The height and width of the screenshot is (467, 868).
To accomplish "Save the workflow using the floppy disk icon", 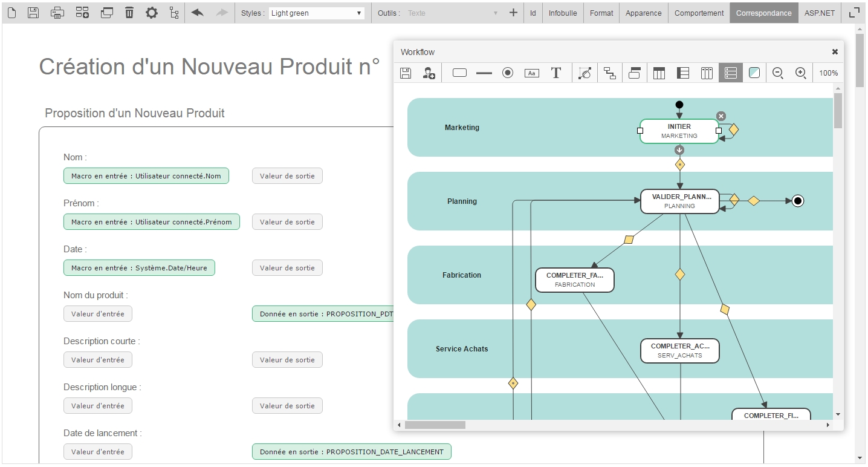I will (x=406, y=73).
